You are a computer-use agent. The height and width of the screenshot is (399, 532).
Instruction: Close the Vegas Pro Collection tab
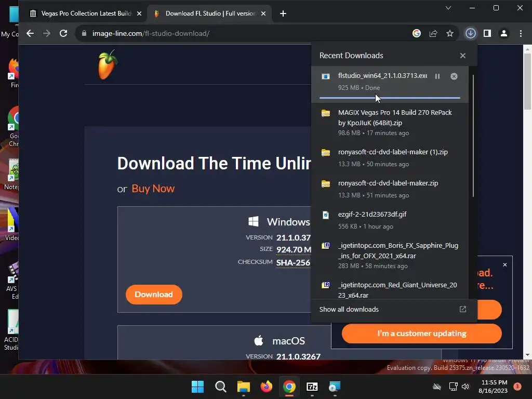(x=139, y=14)
